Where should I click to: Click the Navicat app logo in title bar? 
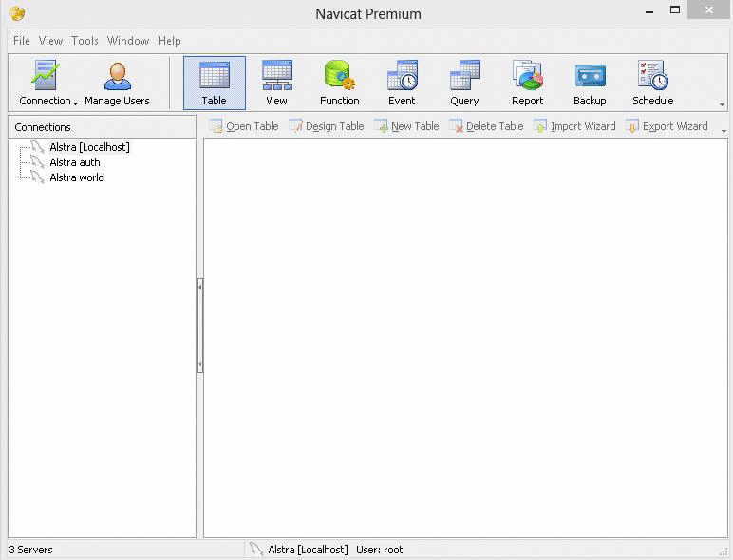[x=17, y=13]
